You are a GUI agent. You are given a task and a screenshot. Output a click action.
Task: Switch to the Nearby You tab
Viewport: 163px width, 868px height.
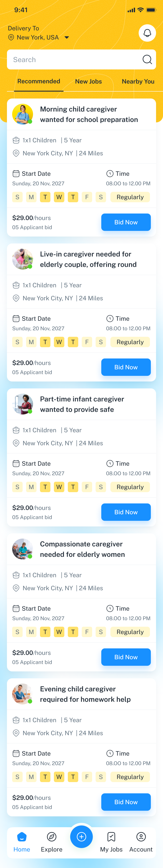[138, 82]
